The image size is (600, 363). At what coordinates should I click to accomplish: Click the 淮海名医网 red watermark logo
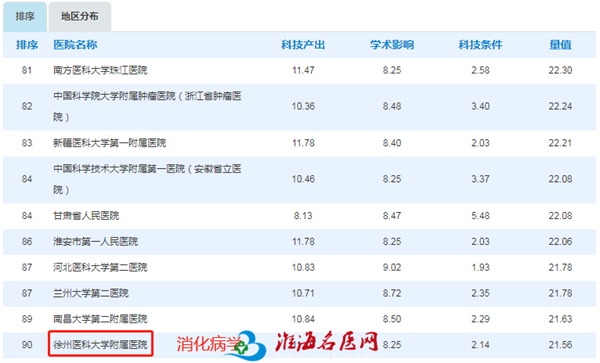click(x=327, y=342)
